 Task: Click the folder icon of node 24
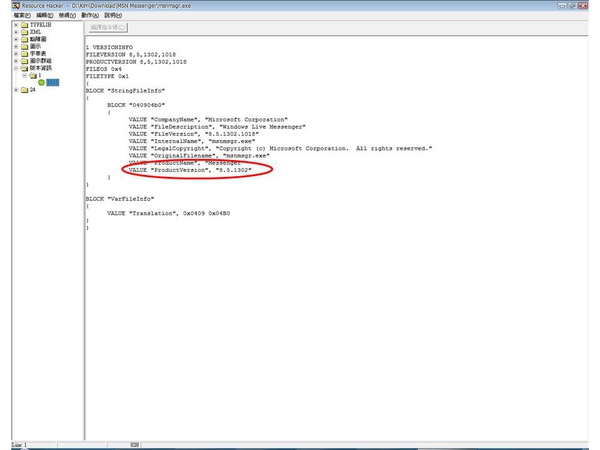coord(24,90)
